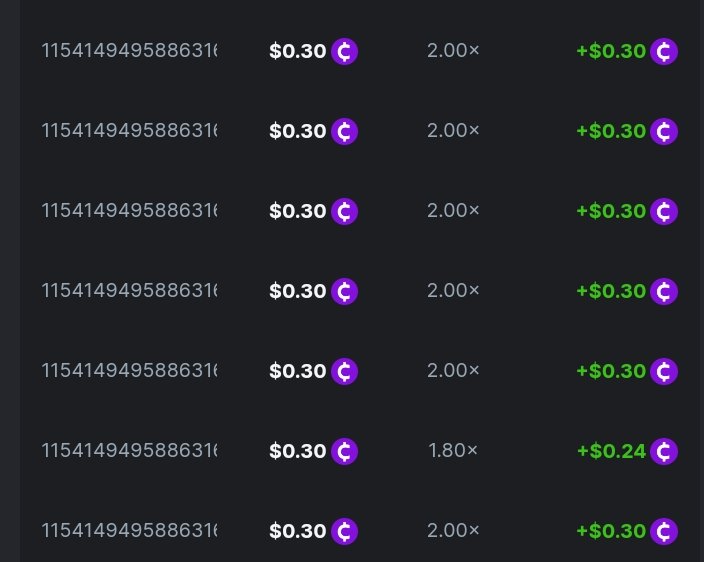Click the profit coin icon in the second row
The image size is (704, 562).
pos(664,131)
